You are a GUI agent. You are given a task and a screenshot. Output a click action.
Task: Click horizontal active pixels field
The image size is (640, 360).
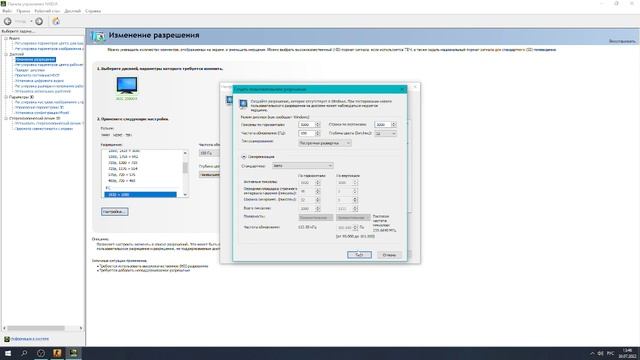[x=307, y=182]
